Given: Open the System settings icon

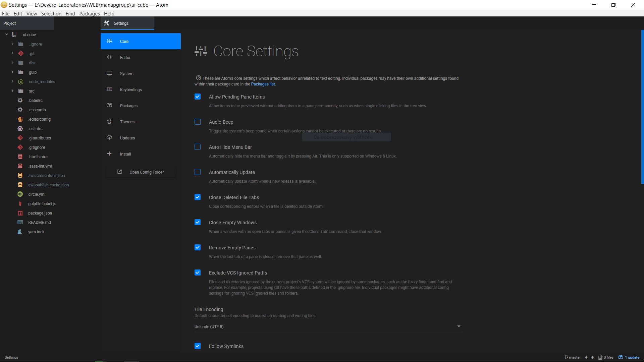Looking at the screenshot, I should tap(109, 73).
